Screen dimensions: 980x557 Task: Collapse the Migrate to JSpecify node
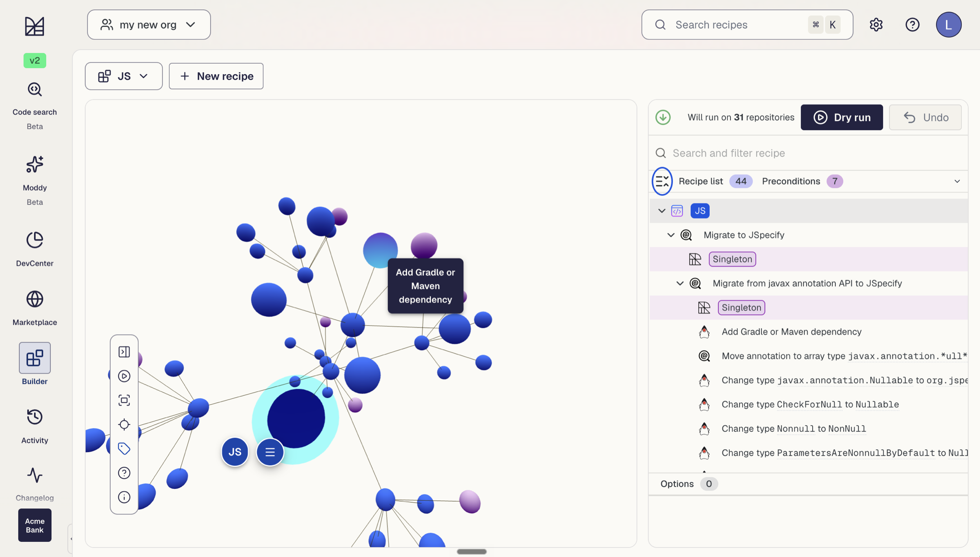(670, 235)
